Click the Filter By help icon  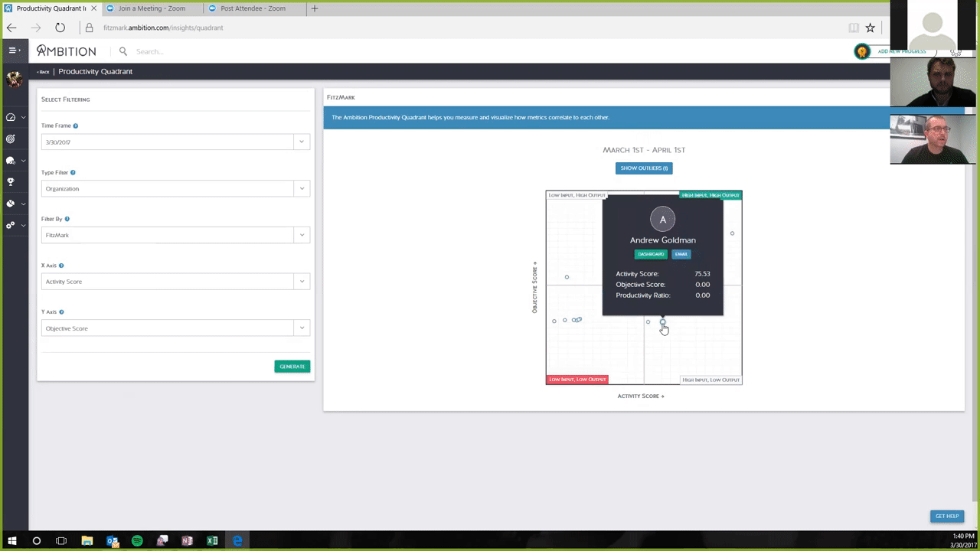pos(67,219)
